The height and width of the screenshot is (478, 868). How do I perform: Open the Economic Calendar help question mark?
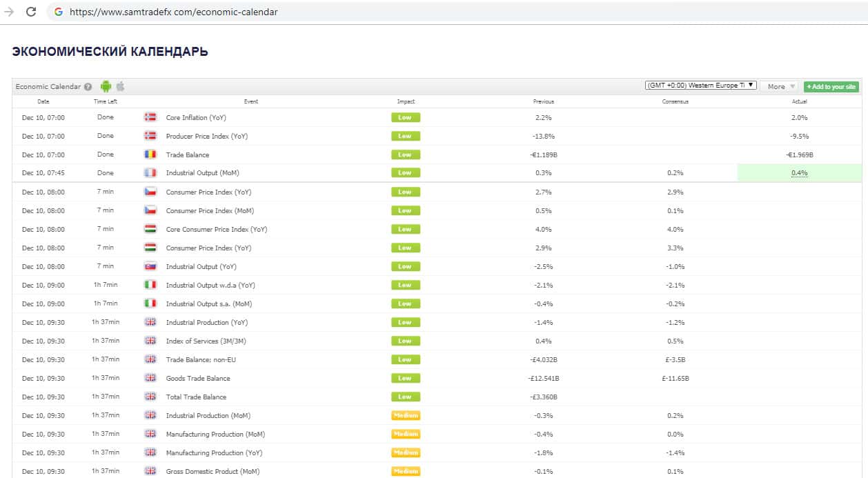click(x=88, y=87)
